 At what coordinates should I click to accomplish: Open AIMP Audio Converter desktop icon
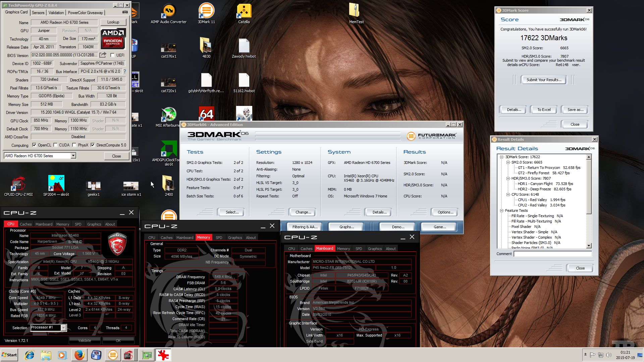pyautogui.click(x=169, y=13)
